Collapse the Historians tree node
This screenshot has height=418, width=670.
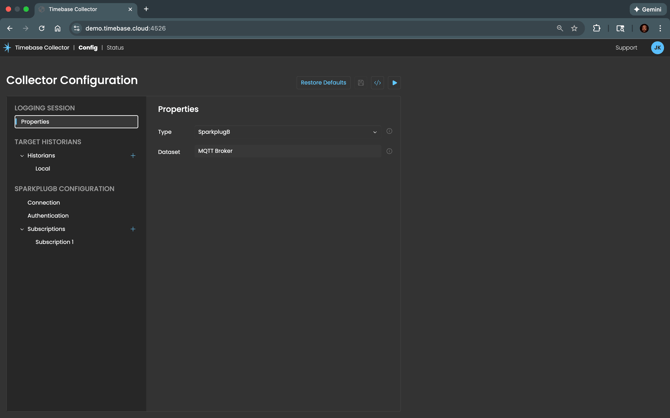click(x=22, y=156)
